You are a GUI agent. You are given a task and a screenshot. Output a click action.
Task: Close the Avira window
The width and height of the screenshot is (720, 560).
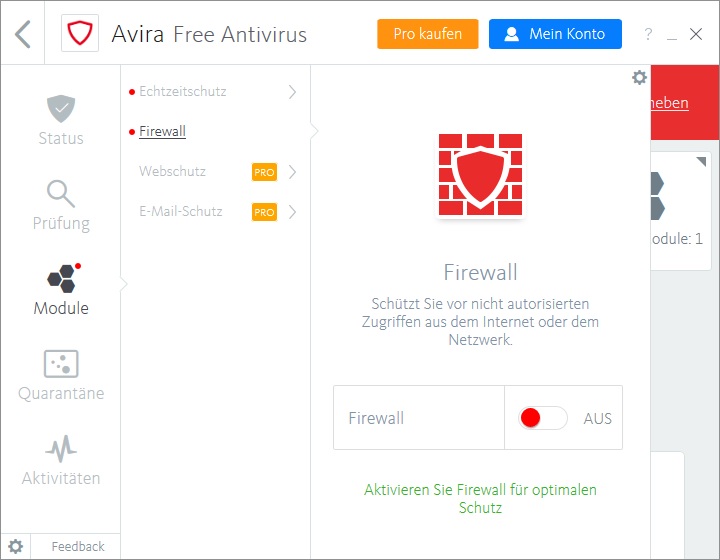696,34
